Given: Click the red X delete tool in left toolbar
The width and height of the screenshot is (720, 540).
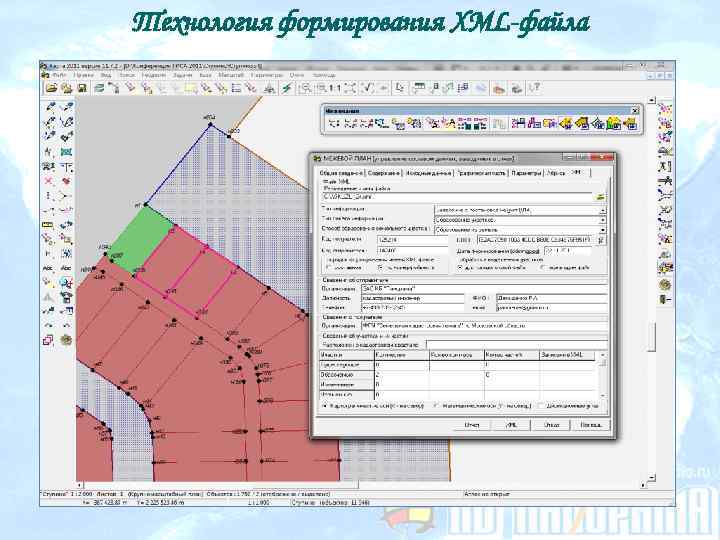Looking at the screenshot, I should coord(49,181).
